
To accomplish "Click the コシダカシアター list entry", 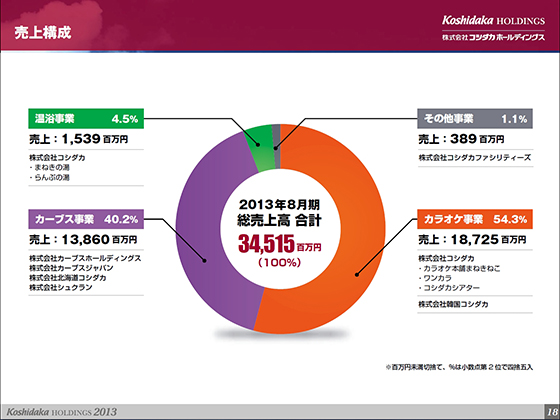I will coord(449,288).
